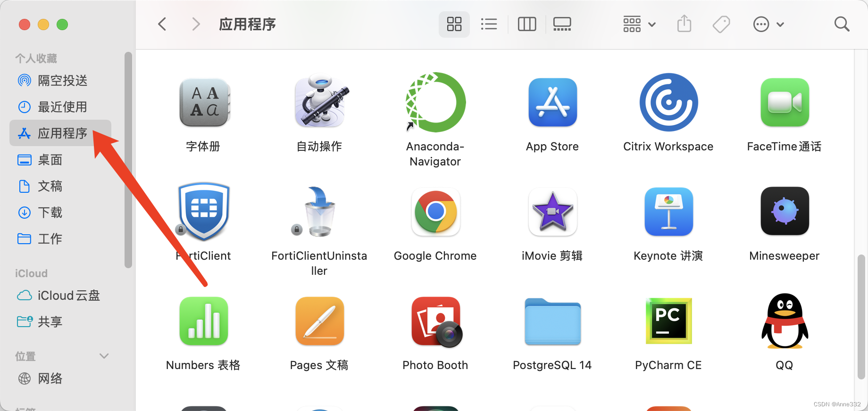Select 最近使用 (Recents) in the sidebar

point(60,107)
